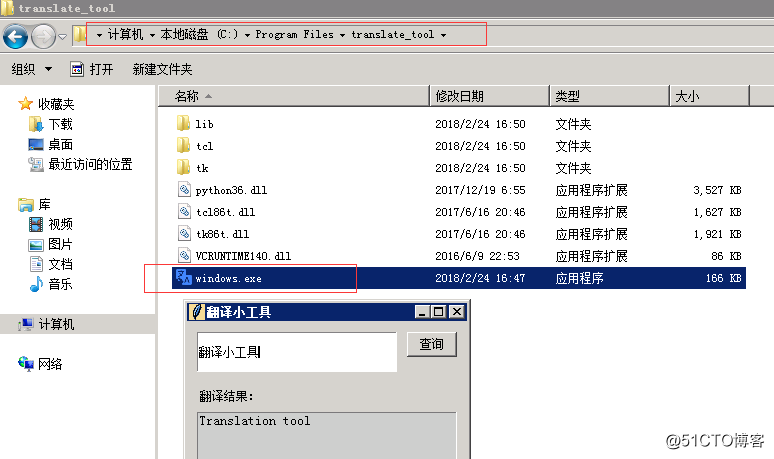Image resolution: width=774 pixels, height=459 pixels.
Task: Select VCRUNTIME140.dll file name
Action: [243, 256]
